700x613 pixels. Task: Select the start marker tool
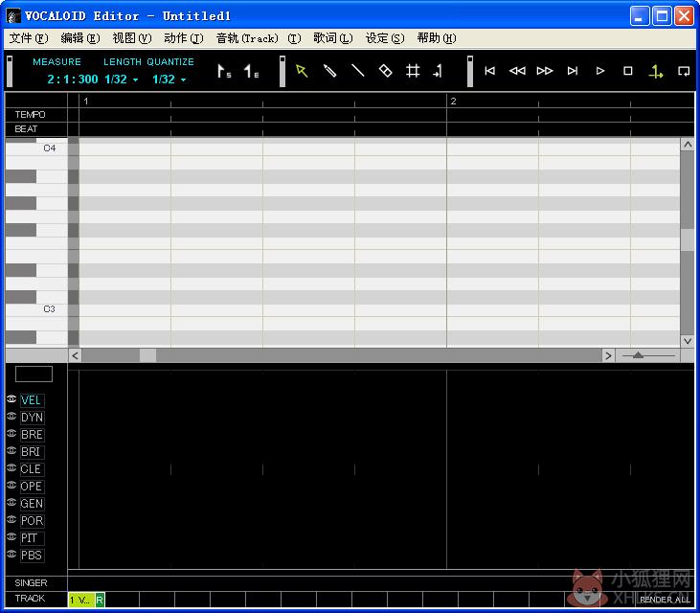coord(224,72)
